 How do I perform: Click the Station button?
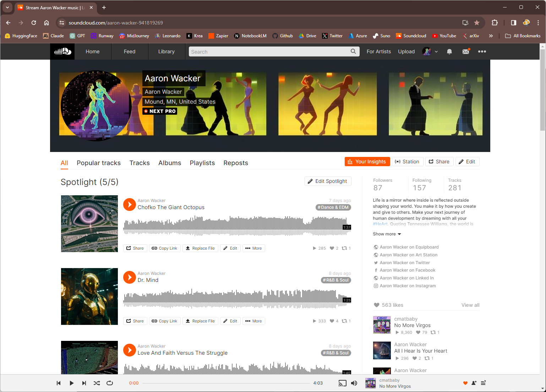pyautogui.click(x=408, y=162)
